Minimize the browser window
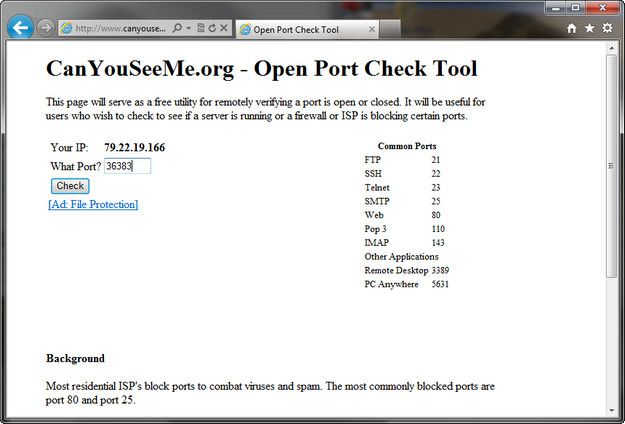Viewport: 625px width, 424px height. click(556, 8)
